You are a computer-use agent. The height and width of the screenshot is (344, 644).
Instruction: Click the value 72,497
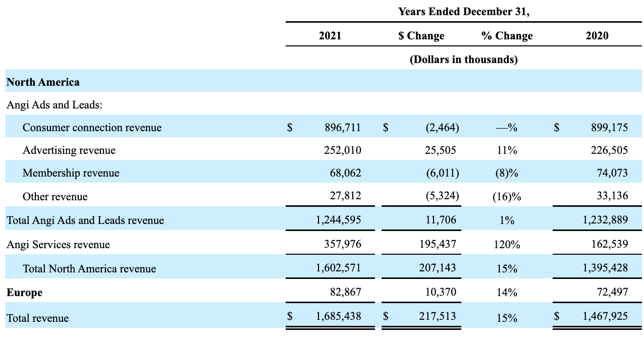pyautogui.click(x=613, y=292)
